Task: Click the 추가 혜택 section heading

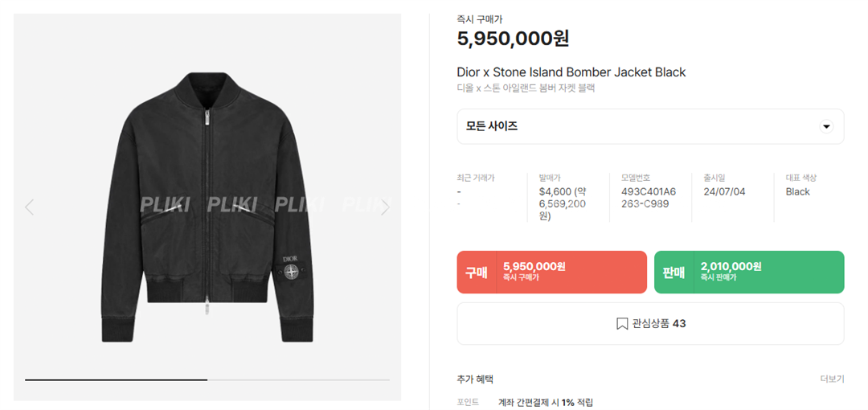Action: click(x=475, y=379)
